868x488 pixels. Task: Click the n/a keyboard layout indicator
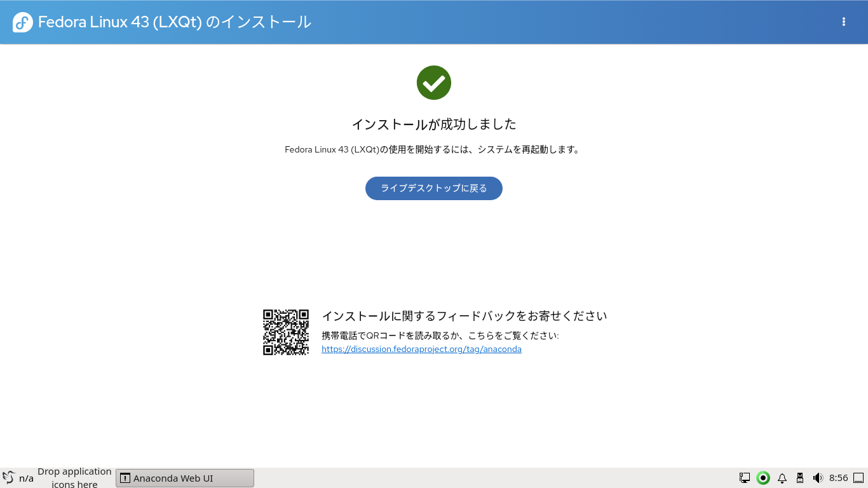point(26,478)
